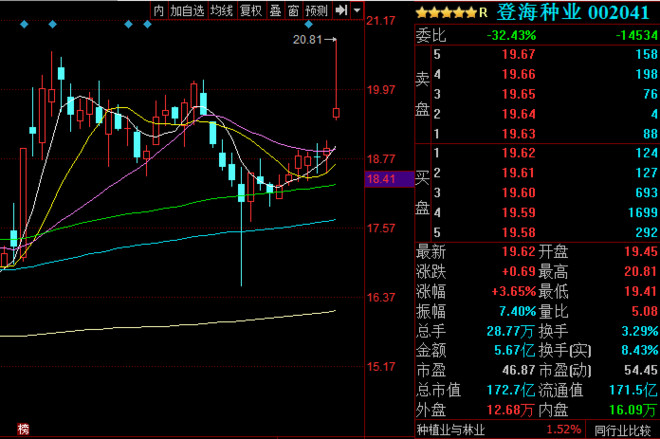Select buy-3 price 19.60

point(519,193)
